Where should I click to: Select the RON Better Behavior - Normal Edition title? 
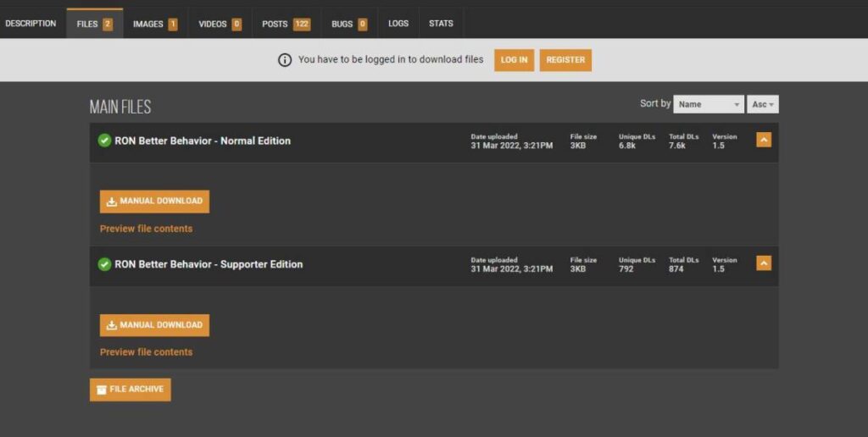point(203,141)
